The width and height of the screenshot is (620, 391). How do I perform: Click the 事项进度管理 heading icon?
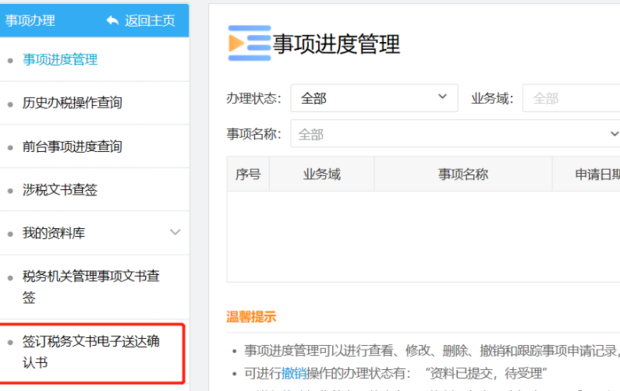tap(250, 43)
